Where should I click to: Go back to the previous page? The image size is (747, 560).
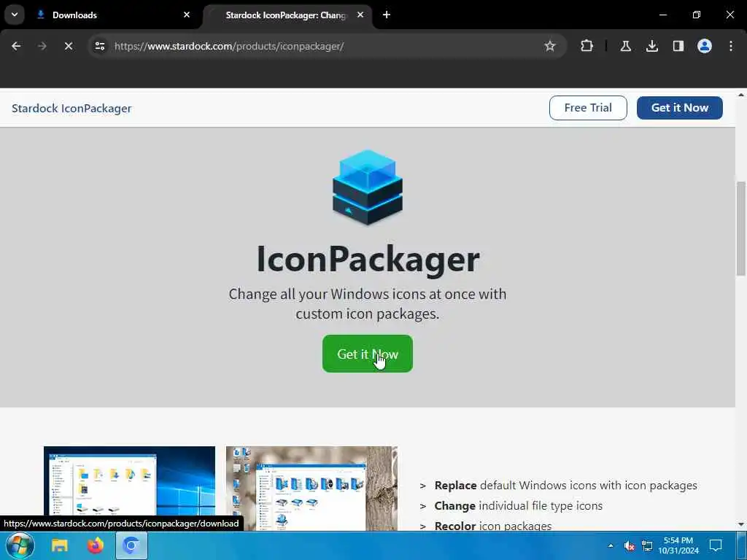[x=16, y=46]
